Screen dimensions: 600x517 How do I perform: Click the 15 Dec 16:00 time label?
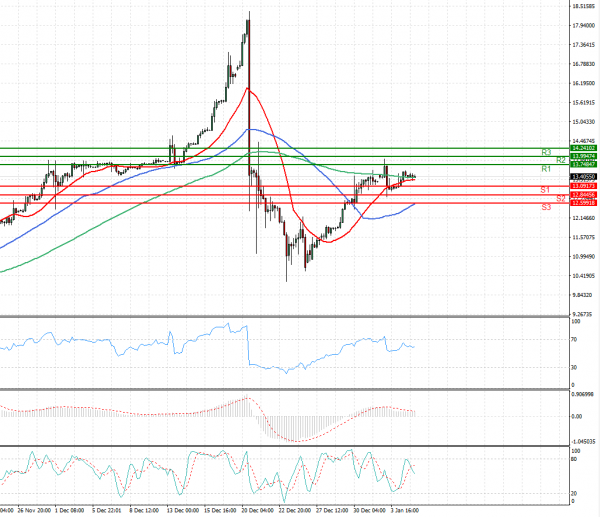click(x=220, y=510)
